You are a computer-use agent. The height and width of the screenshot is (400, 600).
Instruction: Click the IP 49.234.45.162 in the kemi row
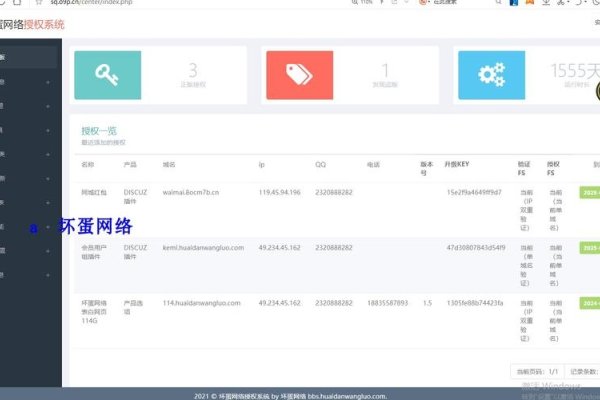coord(279,248)
